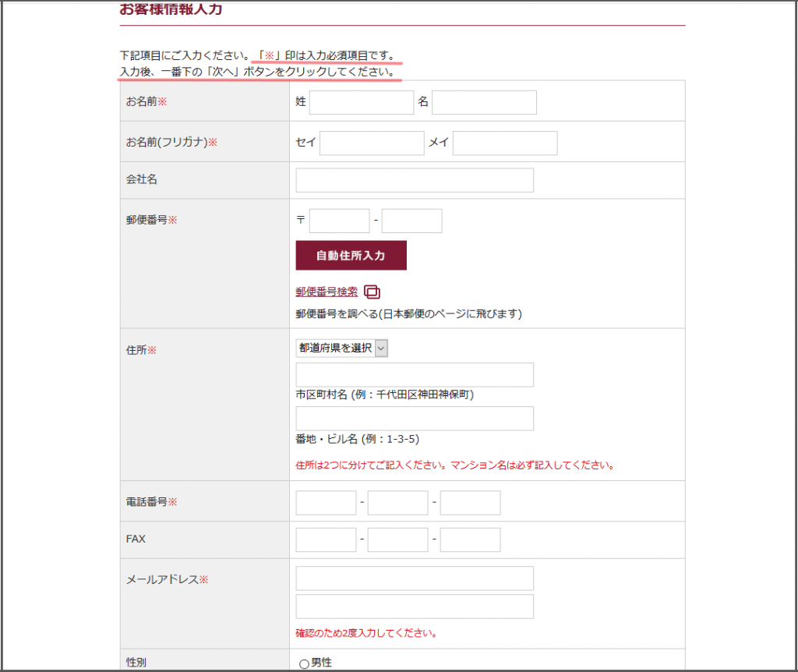Viewport: 798px width, 672px height.
Task: Click the セイ furigana input field
Action: pyautogui.click(x=372, y=143)
